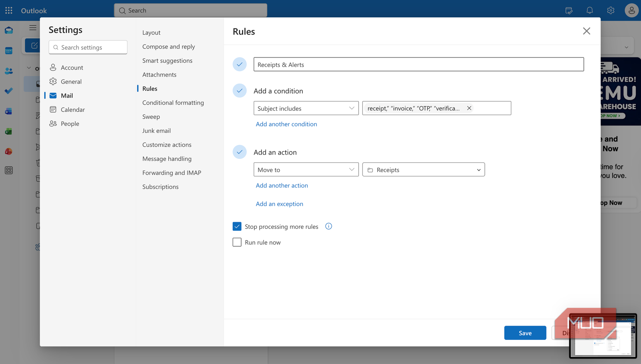
Task: Open the My Day panel icon
Action: (569, 10)
